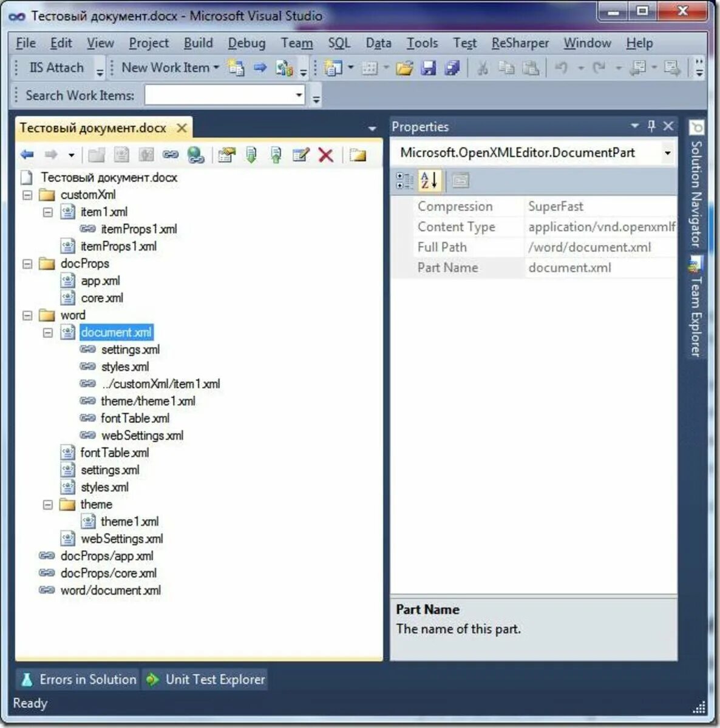Select the docProps/core.xml relationship item

(x=109, y=573)
